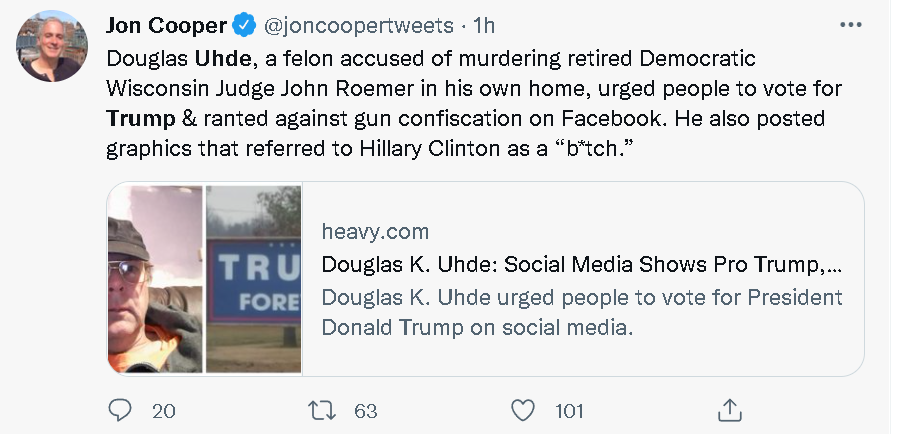Retweet this post using the arrows icon

click(321, 410)
